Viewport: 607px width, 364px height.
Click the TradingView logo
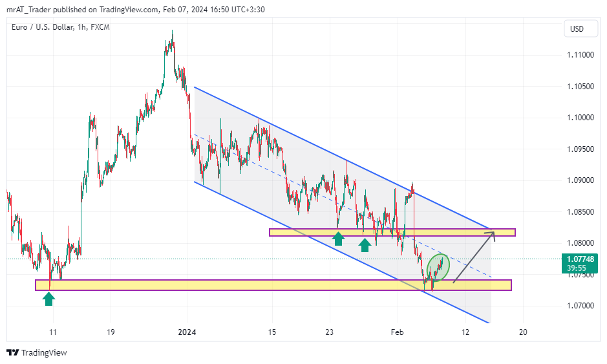(37, 353)
